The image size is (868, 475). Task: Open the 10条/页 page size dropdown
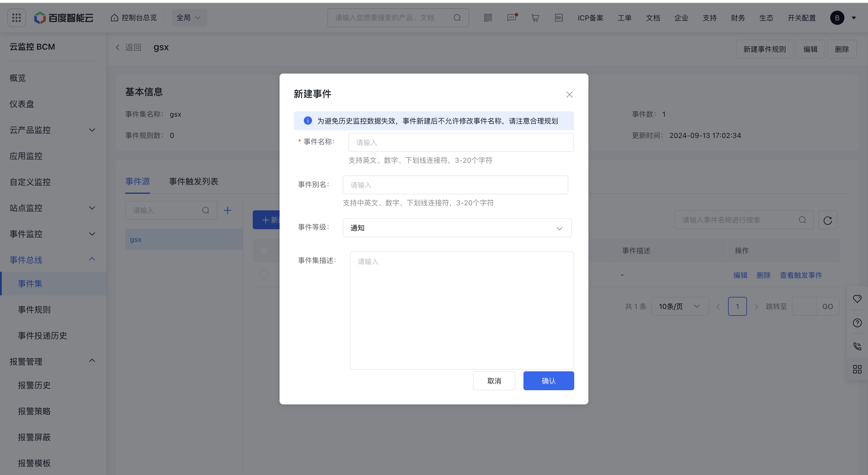[x=680, y=306]
